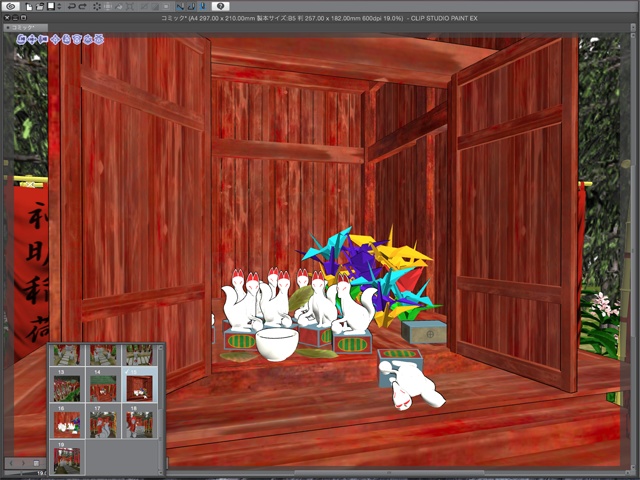The image size is (640, 480).
Task: Select the seventh 3D launcher icon
Action: pyautogui.click(x=88, y=40)
